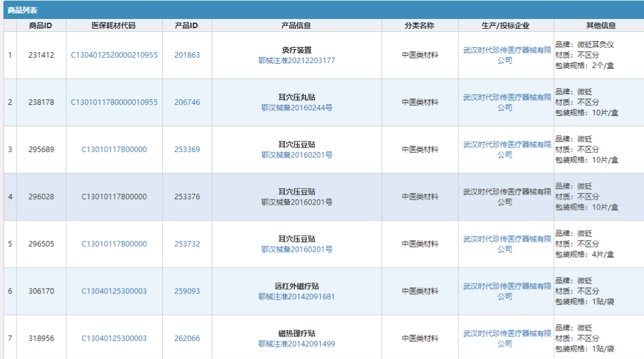Select product ID cell 296505
Viewport: 644px width, 359px height.
tap(41, 244)
